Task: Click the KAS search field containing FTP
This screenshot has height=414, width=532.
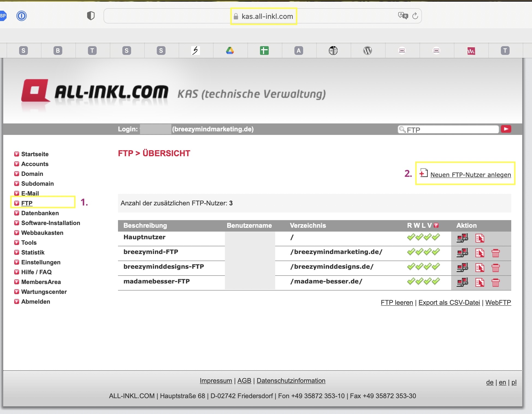Action: click(448, 129)
